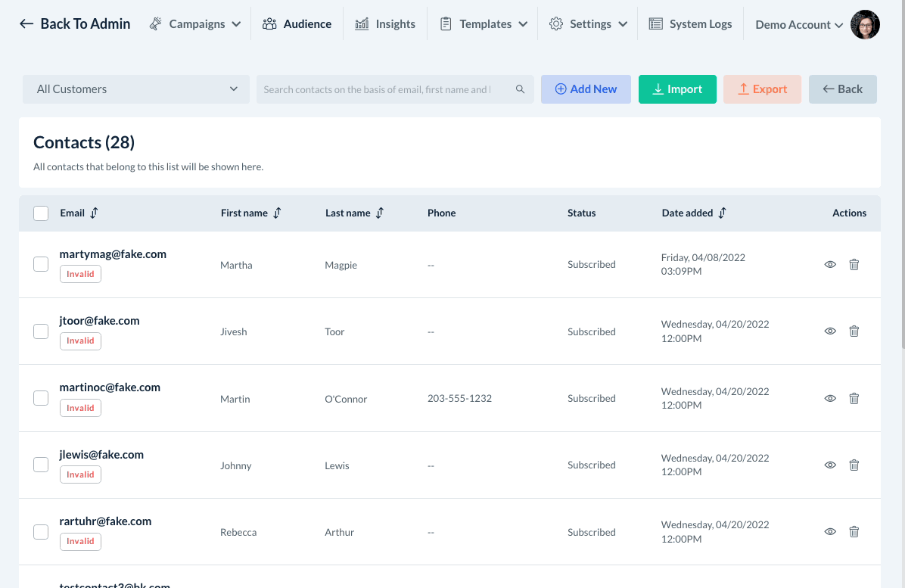This screenshot has height=588, width=905.
Task: Open contact rartuhr@fake.com email link
Action: [x=105, y=521]
